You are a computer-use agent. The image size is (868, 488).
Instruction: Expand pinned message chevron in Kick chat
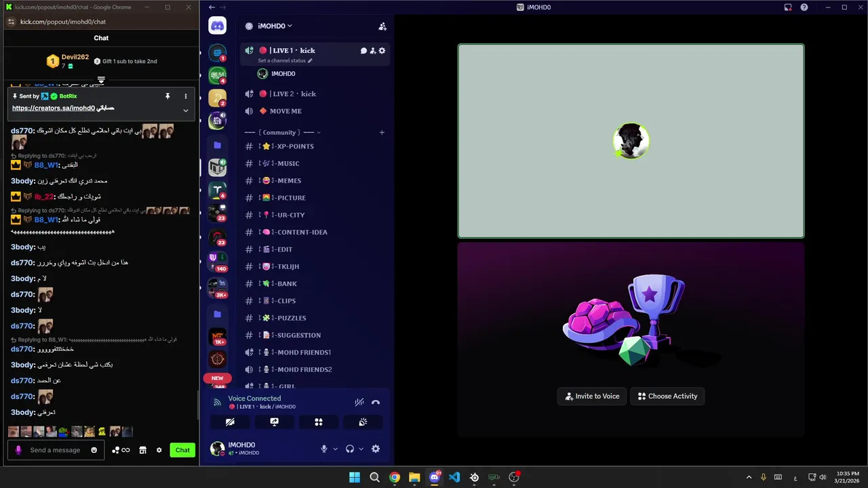(186, 110)
